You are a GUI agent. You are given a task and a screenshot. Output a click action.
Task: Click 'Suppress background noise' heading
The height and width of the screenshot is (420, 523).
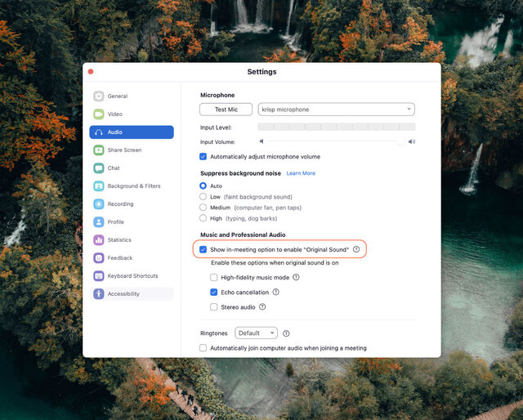tap(240, 173)
